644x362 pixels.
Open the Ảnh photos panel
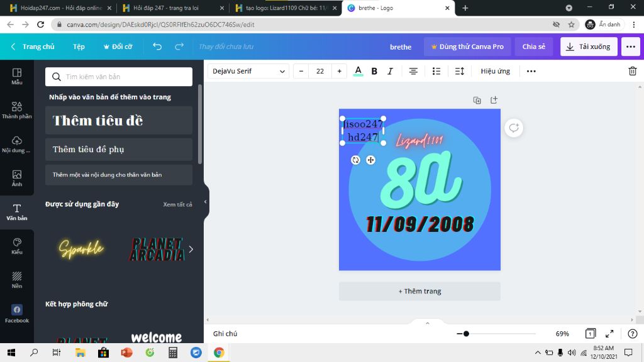pyautogui.click(x=17, y=178)
